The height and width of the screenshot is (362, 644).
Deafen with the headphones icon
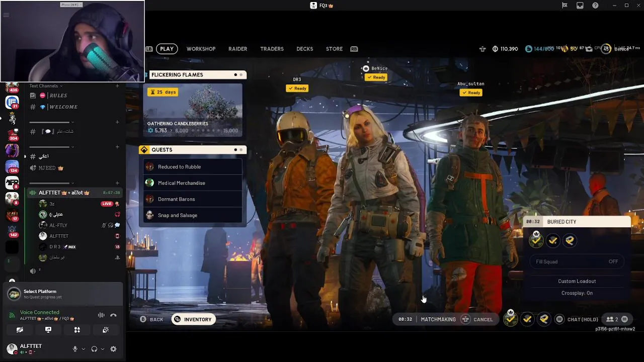click(x=94, y=349)
